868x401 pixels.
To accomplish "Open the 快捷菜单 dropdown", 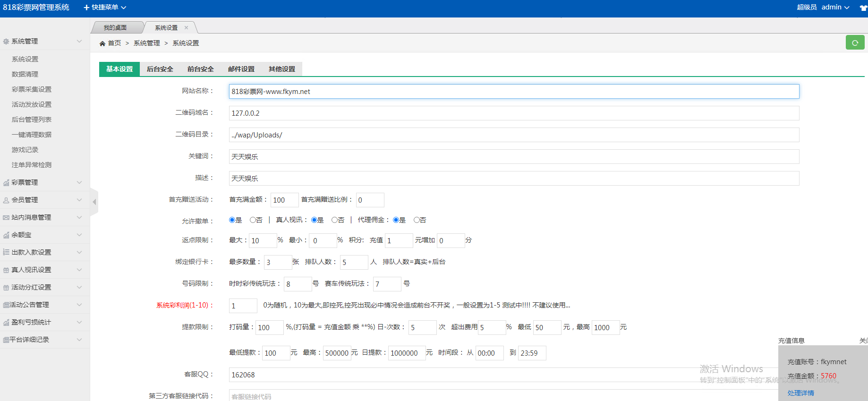I will tap(105, 8).
